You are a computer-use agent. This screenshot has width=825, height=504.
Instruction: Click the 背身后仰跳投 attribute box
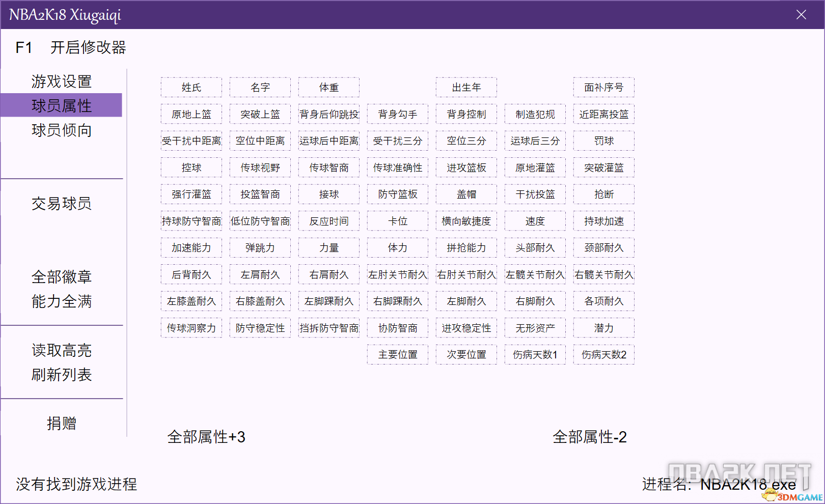point(329,114)
